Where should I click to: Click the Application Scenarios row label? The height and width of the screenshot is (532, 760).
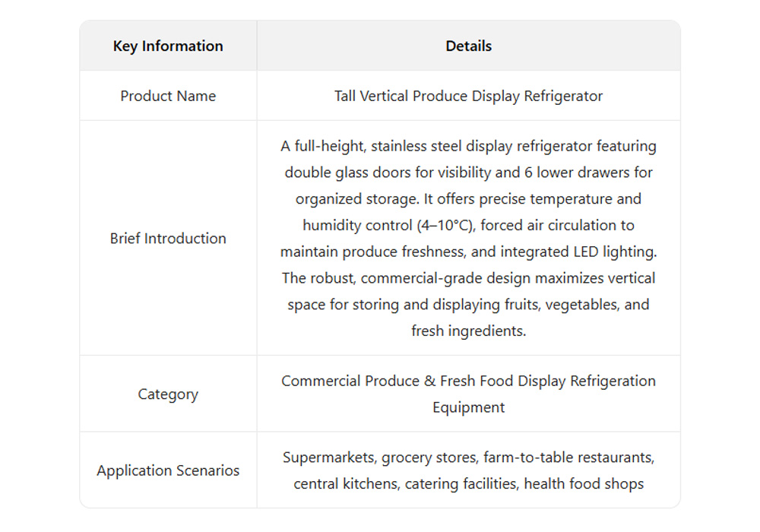tap(168, 470)
